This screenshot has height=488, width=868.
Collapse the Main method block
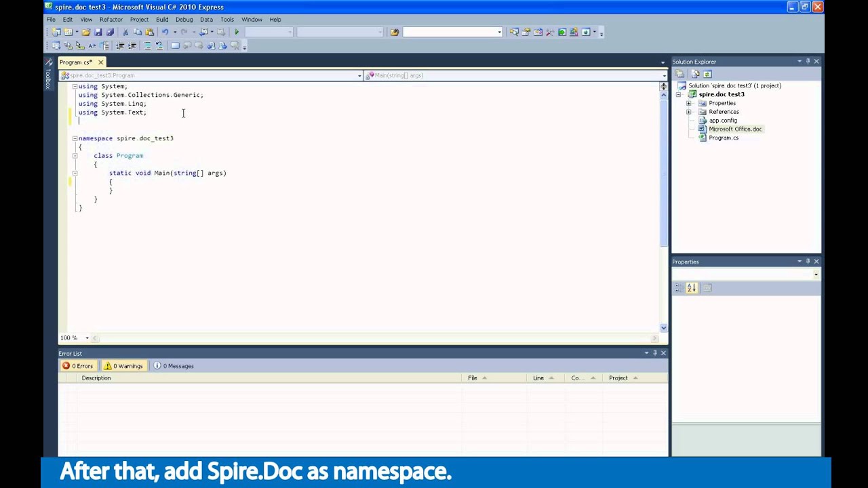point(75,173)
